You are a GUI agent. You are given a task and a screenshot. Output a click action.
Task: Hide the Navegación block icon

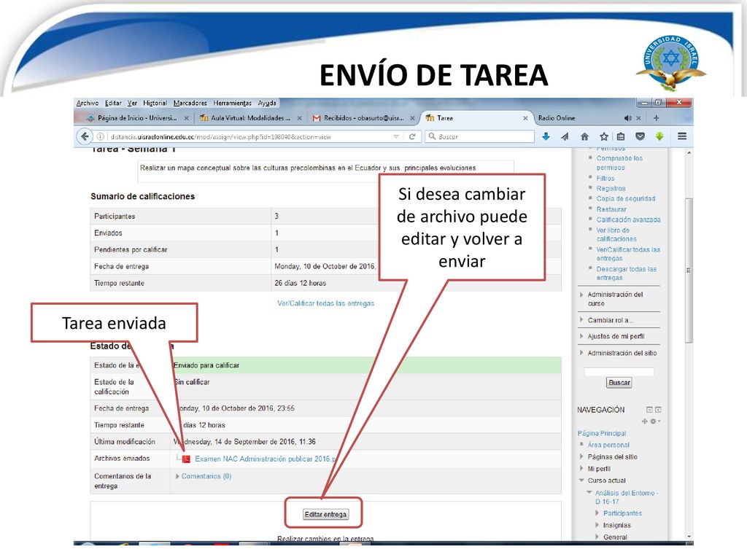point(649,410)
